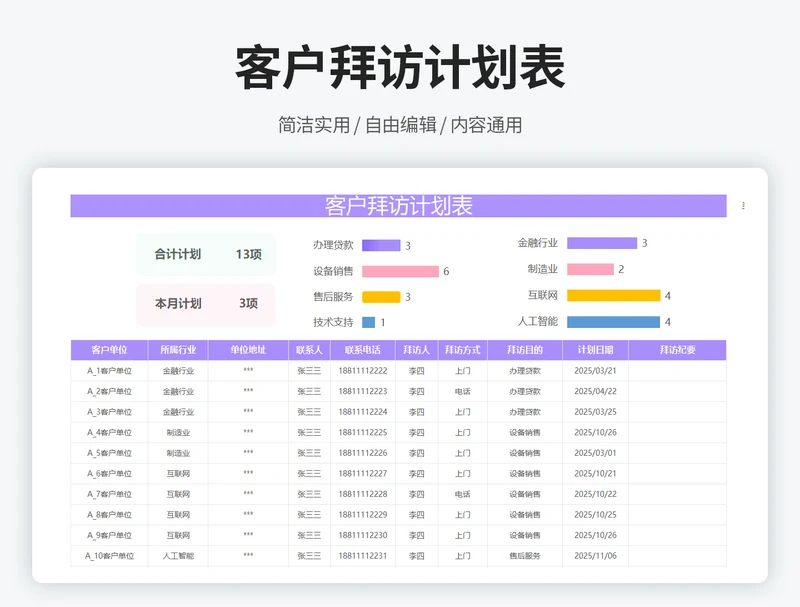The width and height of the screenshot is (800, 607).
Task: Click the purple 金融行业 chart bar
Action: tap(602, 243)
